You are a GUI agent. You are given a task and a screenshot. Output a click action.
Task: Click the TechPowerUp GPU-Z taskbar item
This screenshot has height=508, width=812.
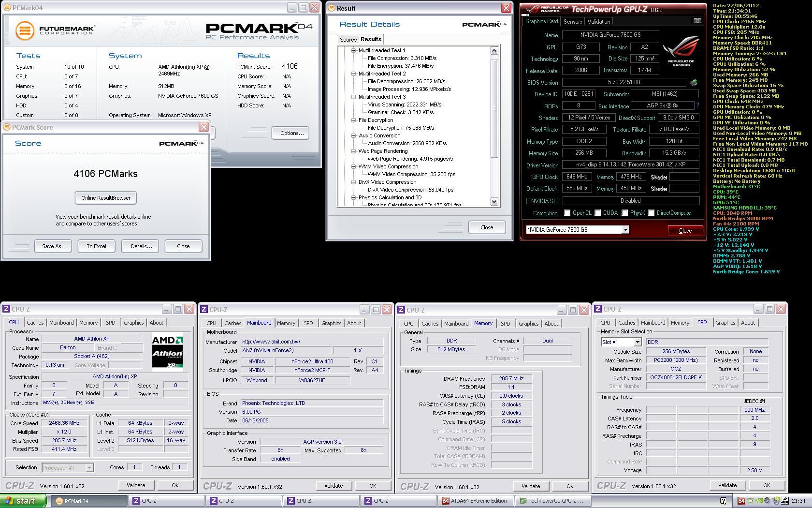(553, 501)
